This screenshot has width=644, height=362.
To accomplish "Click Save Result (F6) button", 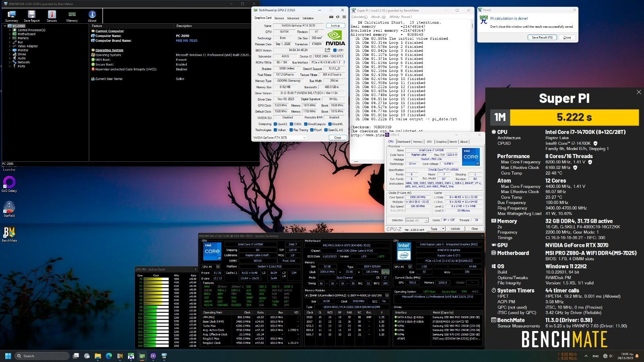I will tap(542, 37).
